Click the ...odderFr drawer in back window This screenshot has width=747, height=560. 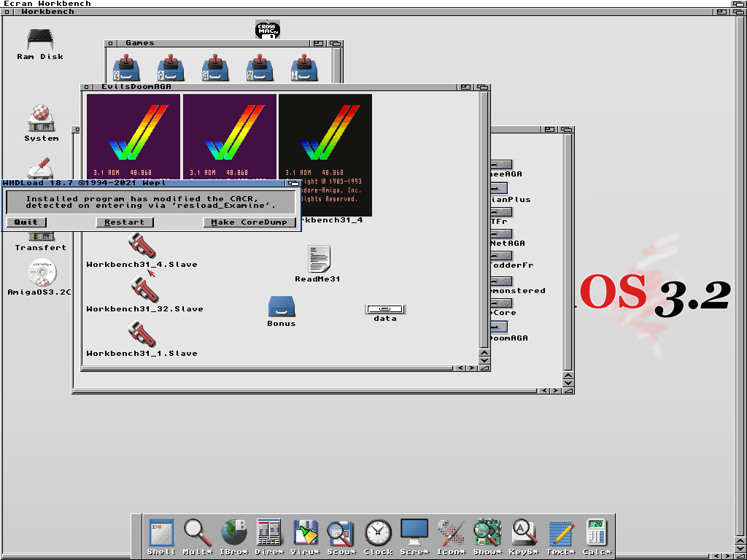[x=501, y=256]
